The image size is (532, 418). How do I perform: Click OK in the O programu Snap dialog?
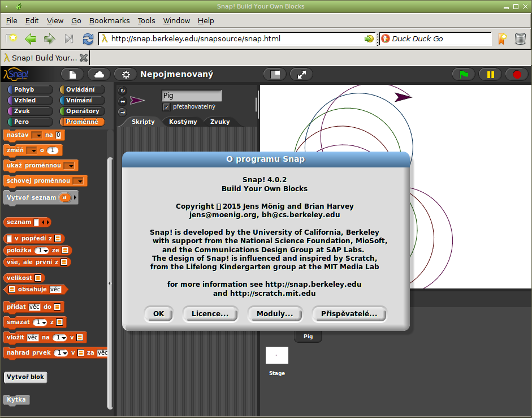158,314
